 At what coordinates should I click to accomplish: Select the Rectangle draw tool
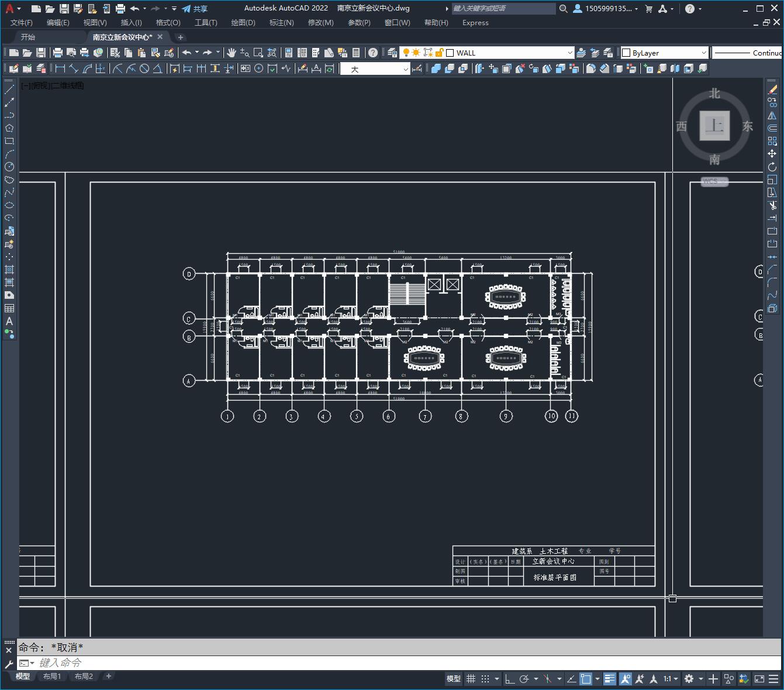click(9, 141)
